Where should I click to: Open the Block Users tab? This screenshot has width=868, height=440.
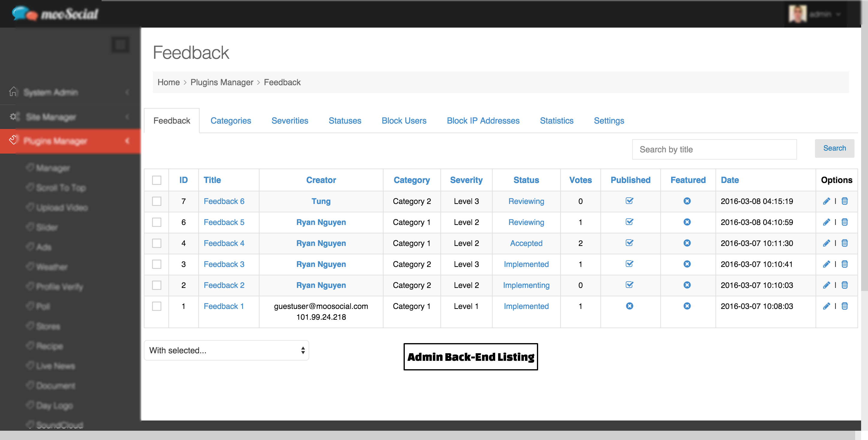coord(404,121)
